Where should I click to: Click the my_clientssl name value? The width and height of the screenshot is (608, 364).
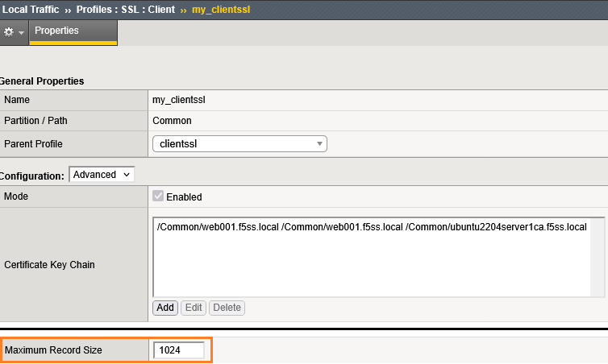[179, 100]
